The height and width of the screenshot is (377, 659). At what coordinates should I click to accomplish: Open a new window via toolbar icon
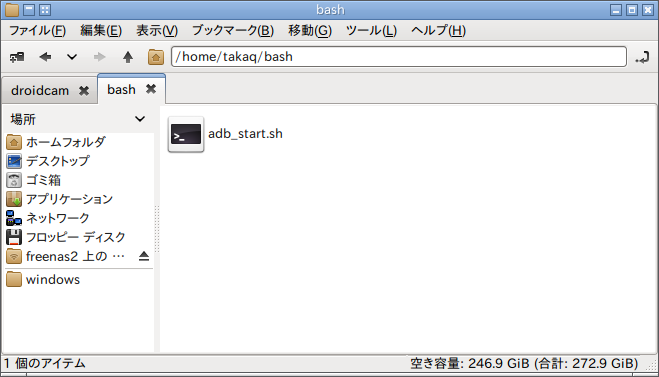tap(17, 57)
